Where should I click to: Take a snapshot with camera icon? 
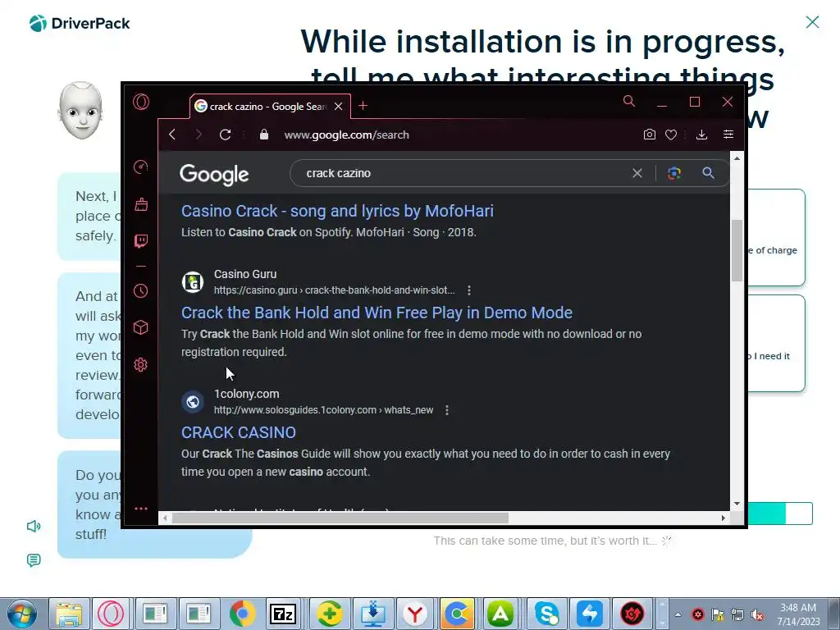pyautogui.click(x=650, y=135)
